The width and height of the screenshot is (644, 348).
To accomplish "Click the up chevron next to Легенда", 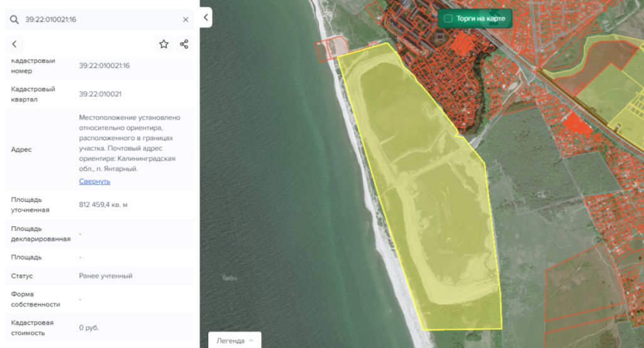I will pos(252,340).
